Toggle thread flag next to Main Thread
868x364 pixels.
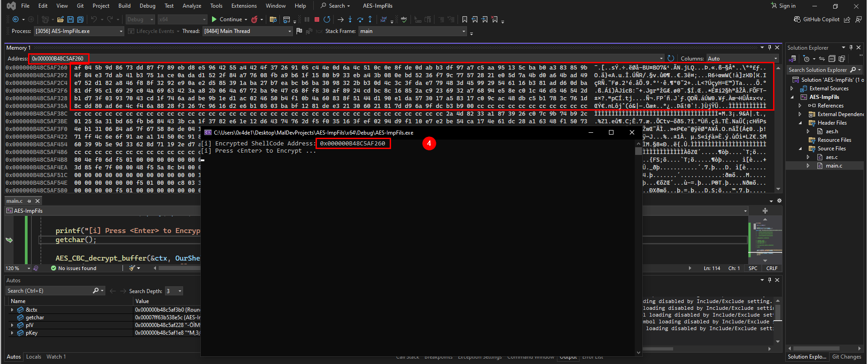(x=299, y=31)
